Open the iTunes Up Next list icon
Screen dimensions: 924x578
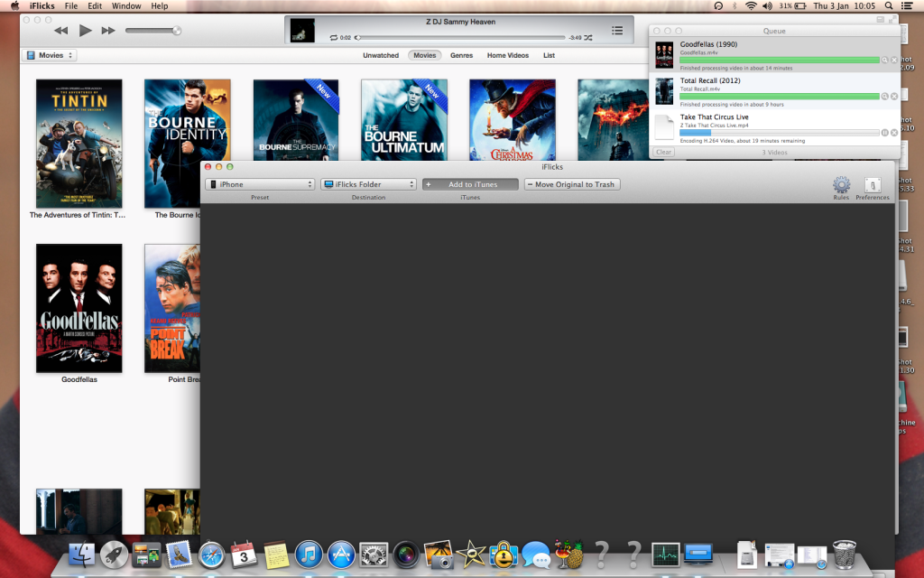pyautogui.click(x=617, y=30)
